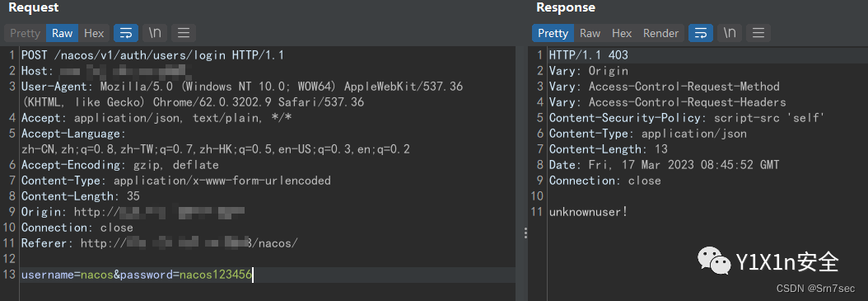
Task: Toggle word wrap in Response panel
Action: point(701,33)
